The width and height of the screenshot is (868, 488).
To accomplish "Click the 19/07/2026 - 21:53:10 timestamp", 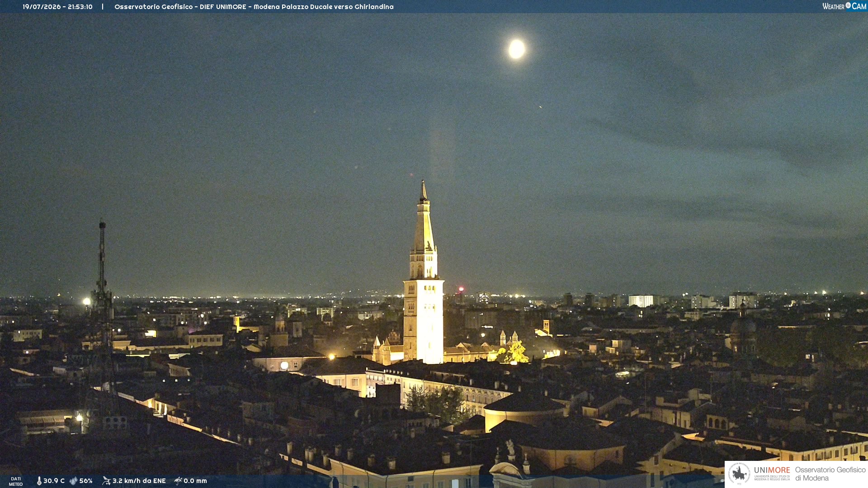I will point(57,7).
